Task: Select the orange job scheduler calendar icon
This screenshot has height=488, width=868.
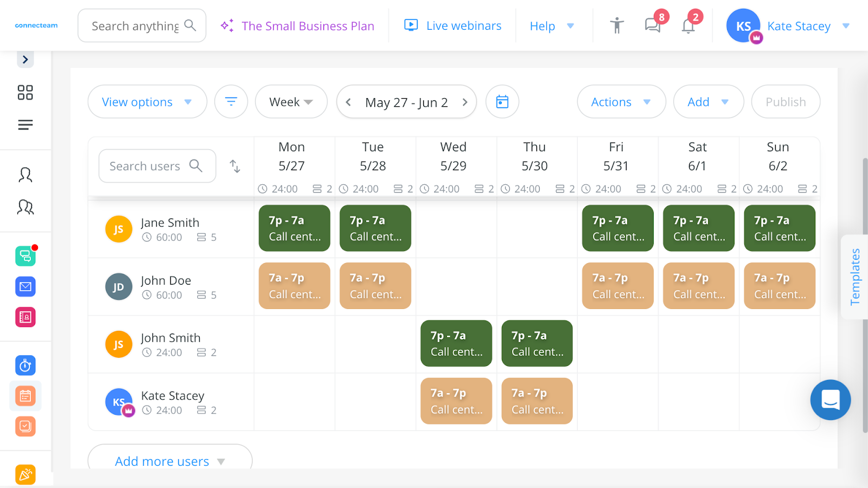Action: [x=25, y=395]
